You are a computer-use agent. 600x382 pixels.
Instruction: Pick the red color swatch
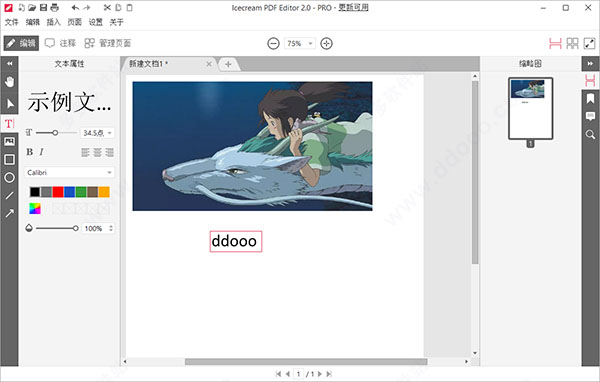click(x=58, y=192)
